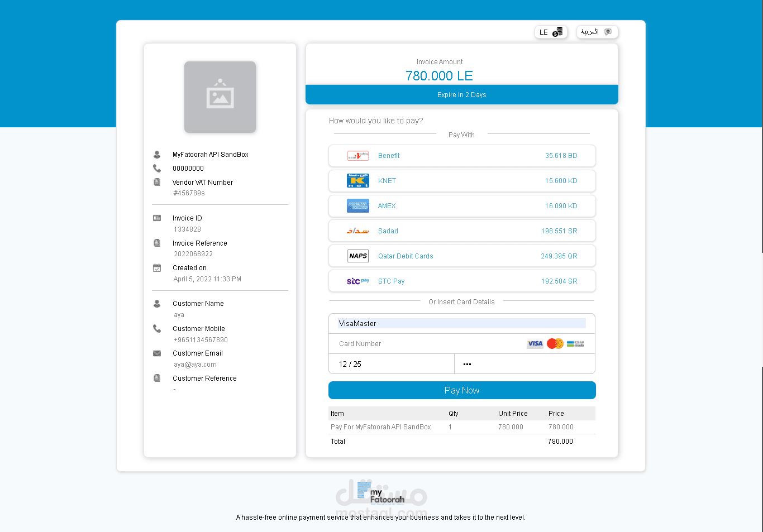
Task: Click the Price column header
Action: 556,414
